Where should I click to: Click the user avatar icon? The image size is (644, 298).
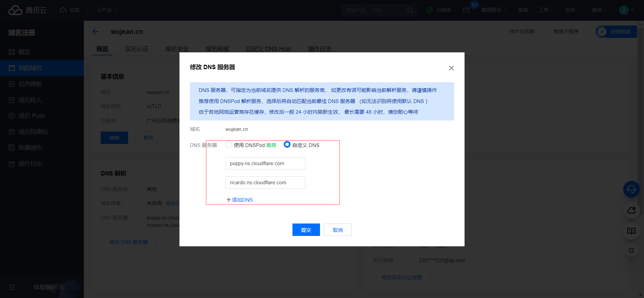point(624,10)
